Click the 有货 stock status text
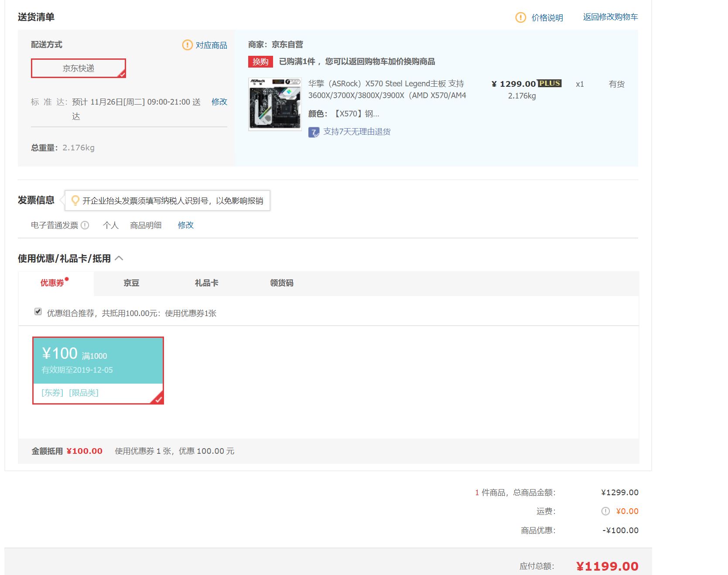 (617, 84)
